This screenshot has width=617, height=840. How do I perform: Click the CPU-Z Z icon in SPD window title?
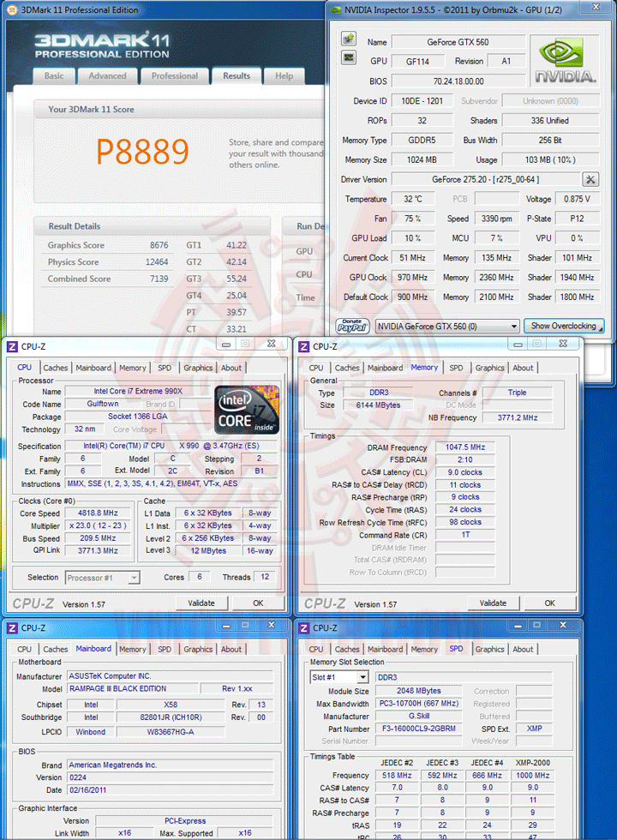[303, 627]
